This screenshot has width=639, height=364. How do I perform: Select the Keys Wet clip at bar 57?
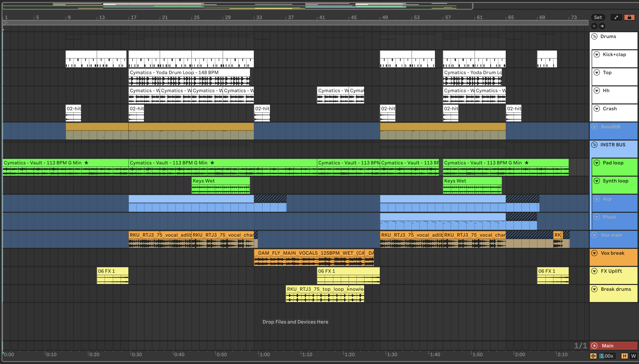coord(472,185)
